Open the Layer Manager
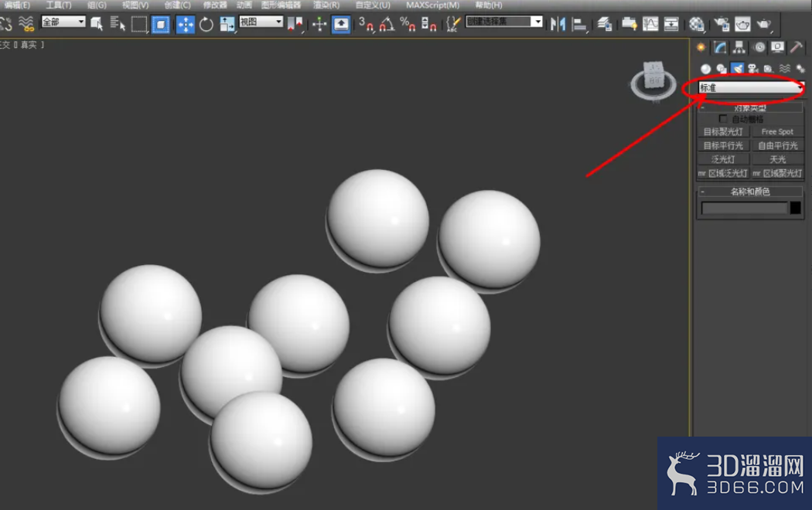 click(604, 24)
